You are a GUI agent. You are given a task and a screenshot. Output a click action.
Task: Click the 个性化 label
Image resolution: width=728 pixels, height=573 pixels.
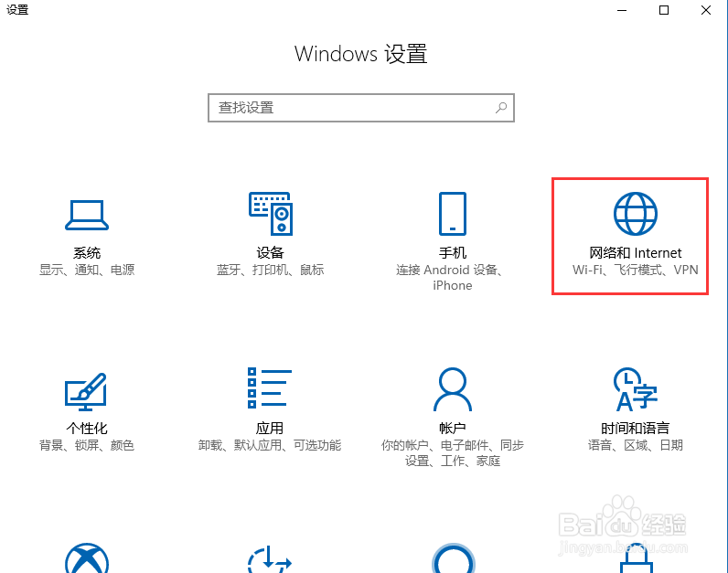coord(87,428)
